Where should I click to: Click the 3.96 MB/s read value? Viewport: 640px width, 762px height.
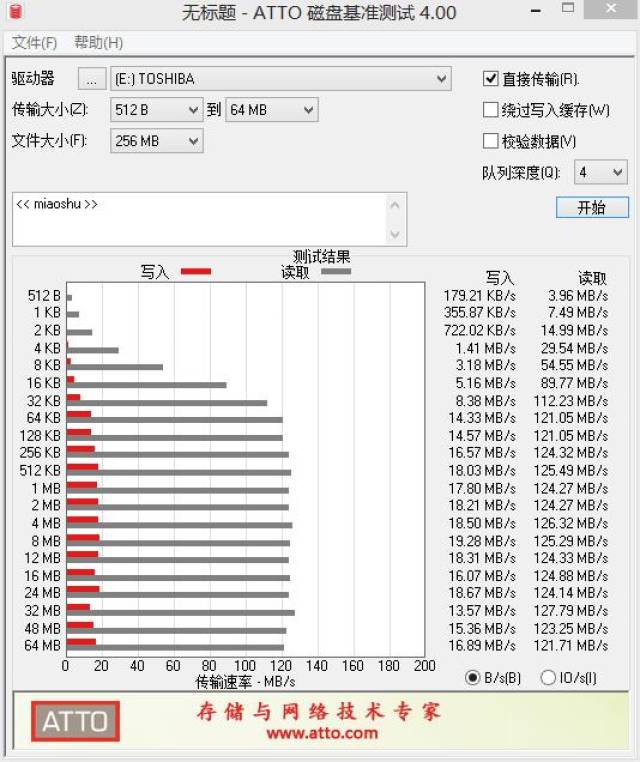pyautogui.click(x=578, y=296)
